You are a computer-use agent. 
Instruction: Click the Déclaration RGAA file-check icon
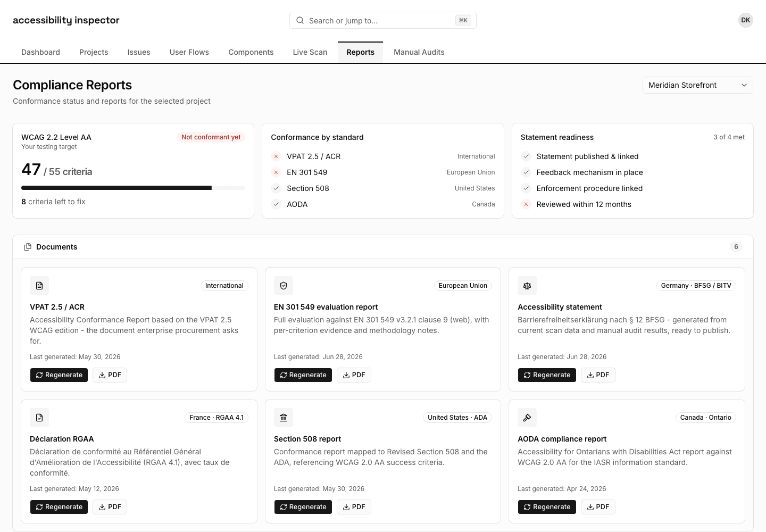tap(39, 418)
